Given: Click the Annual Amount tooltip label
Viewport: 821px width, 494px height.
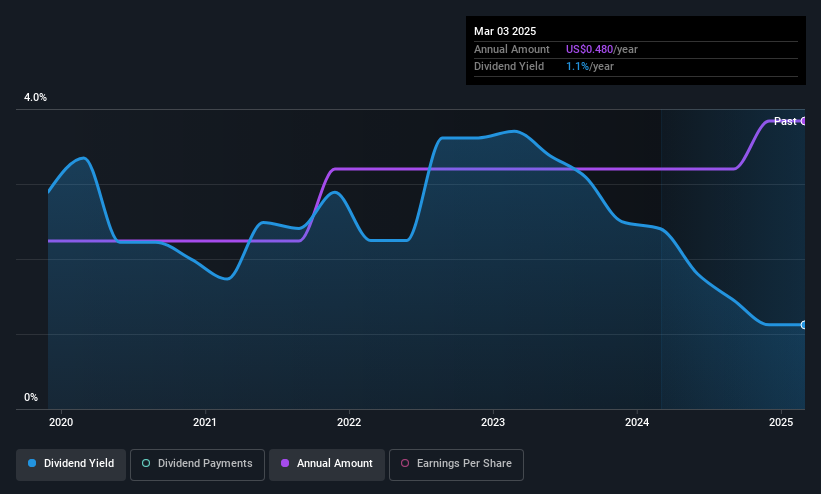Looking at the screenshot, I should [x=512, y=49].
